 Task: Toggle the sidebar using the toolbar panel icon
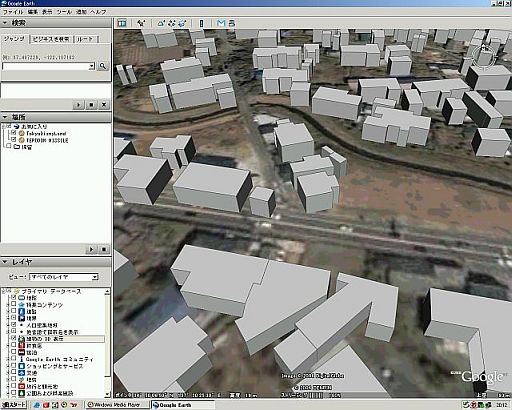[122, 23]
